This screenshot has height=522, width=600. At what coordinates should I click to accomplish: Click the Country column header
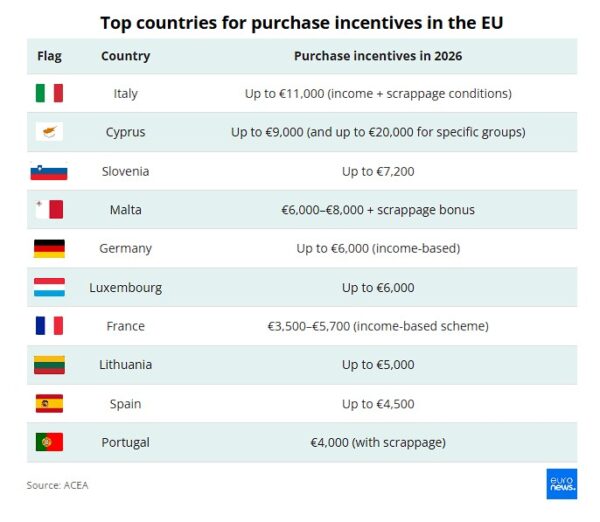[126, 56]
